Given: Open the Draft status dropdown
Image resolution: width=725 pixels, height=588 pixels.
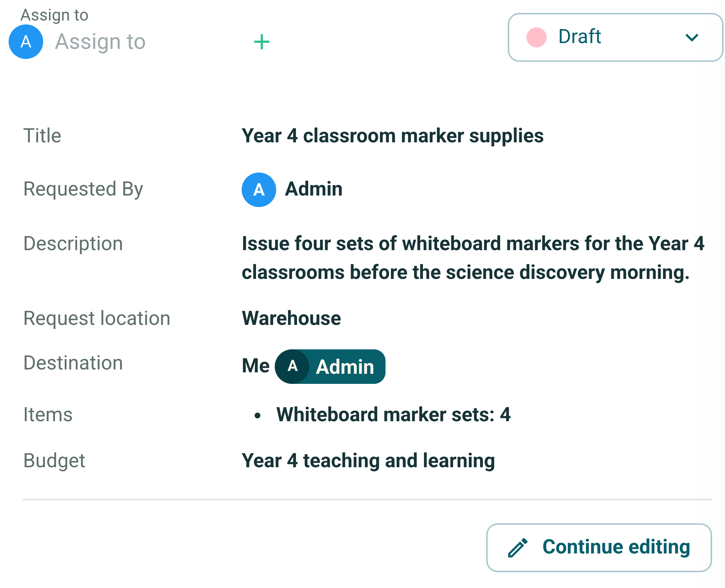Looking at the screenshot, I should click(x=615, y=37).
